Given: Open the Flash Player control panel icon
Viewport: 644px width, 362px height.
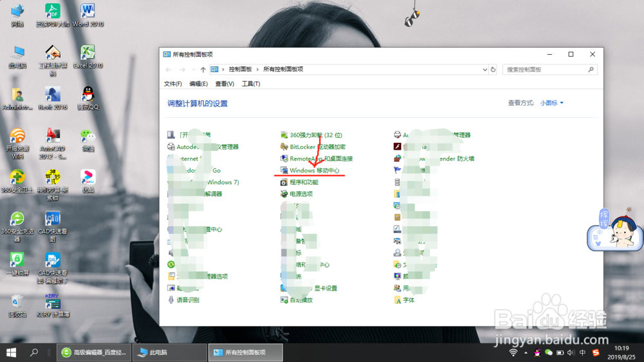Looking at the screenshot, I should (397, 147).
